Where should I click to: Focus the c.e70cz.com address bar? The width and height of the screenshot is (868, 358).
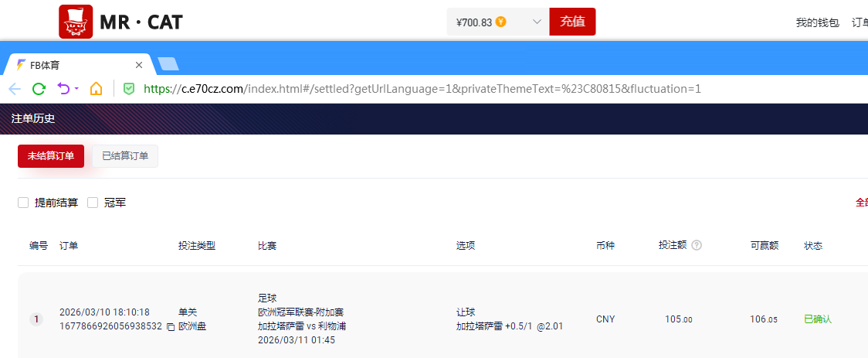[x=422, y=89]
